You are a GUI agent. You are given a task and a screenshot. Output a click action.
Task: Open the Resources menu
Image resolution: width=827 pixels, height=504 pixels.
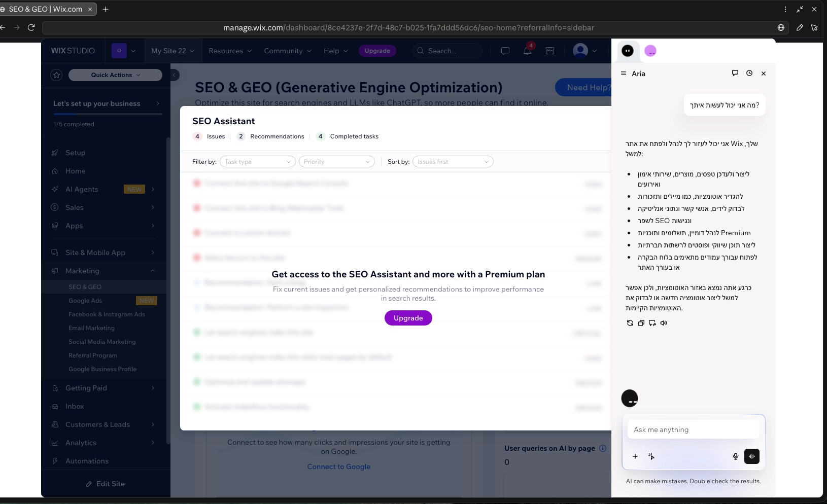click(230, 51)
